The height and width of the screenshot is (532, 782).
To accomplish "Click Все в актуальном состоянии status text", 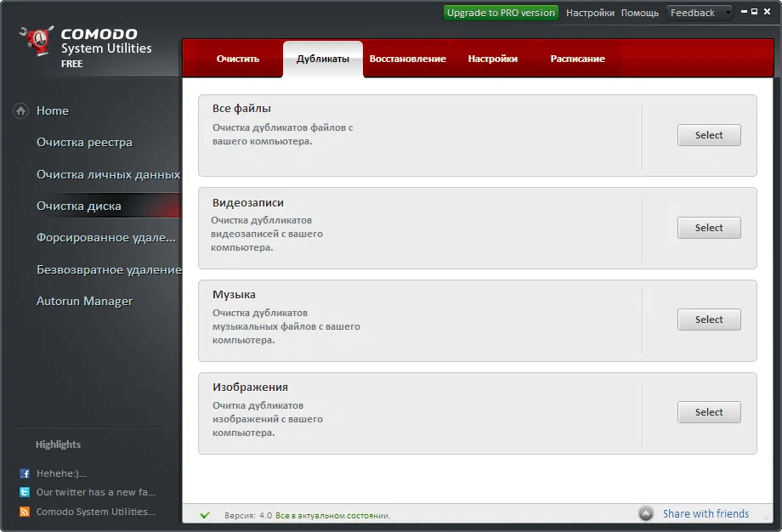I will pyautogui.click(x=333, y=516).
